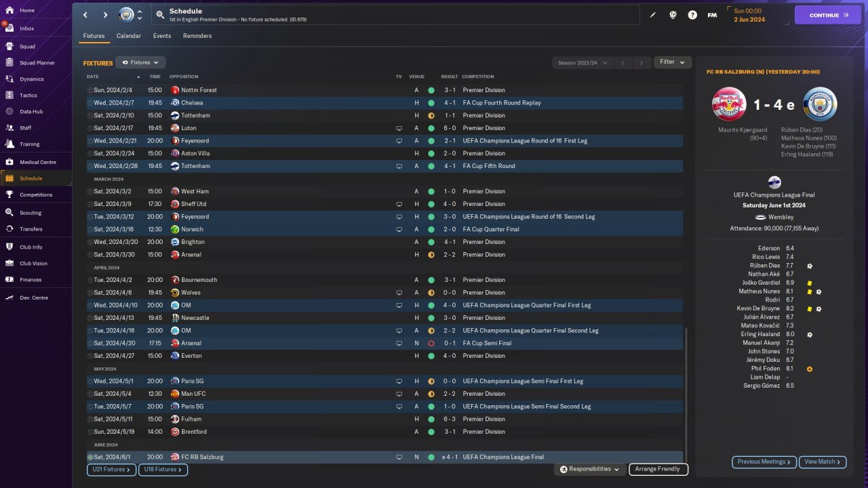Image resolution: width=868 pixels, height=488 pixels.
Task: Open the world globe icon in top bar
Action: [x=673, y=15]
